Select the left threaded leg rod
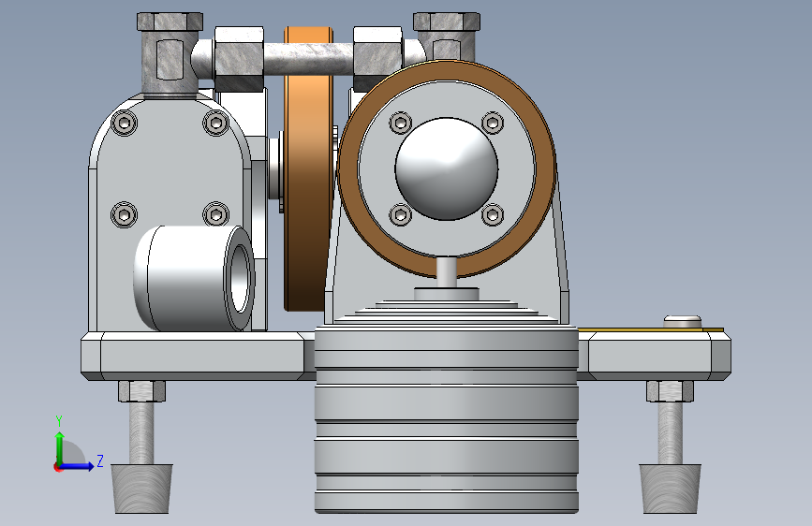812x526 pixels. pyautogui.click(x=141, y=432)
